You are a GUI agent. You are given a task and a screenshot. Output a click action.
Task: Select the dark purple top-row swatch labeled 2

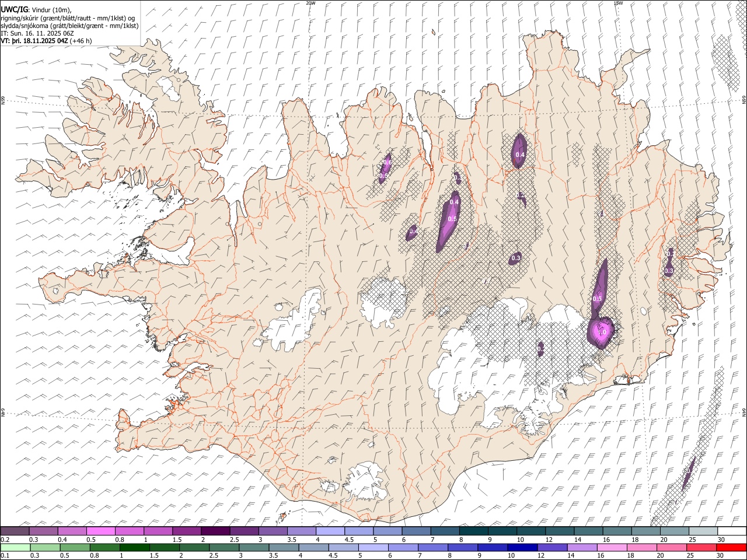point(215,531)
